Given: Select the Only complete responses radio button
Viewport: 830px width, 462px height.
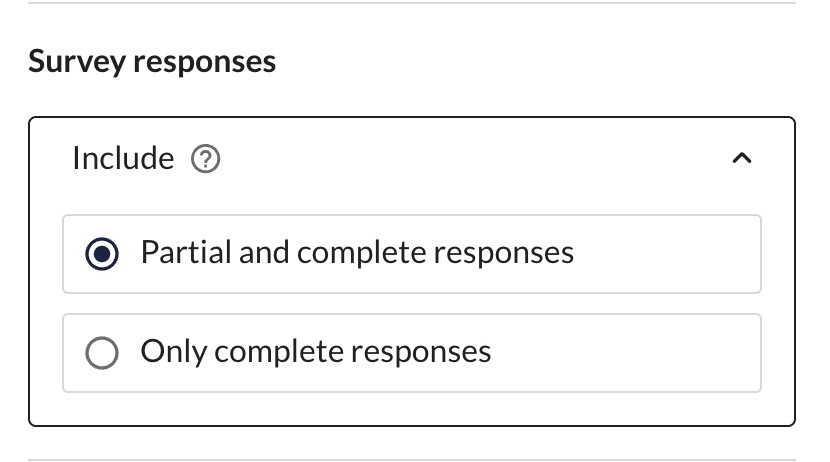Looking at the screenshot, I should click(x=102, y=352).
